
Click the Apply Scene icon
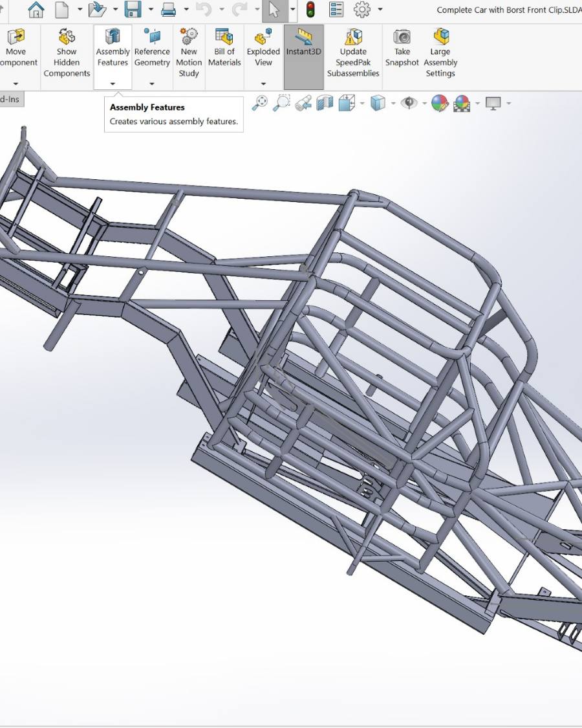point(462,103)
